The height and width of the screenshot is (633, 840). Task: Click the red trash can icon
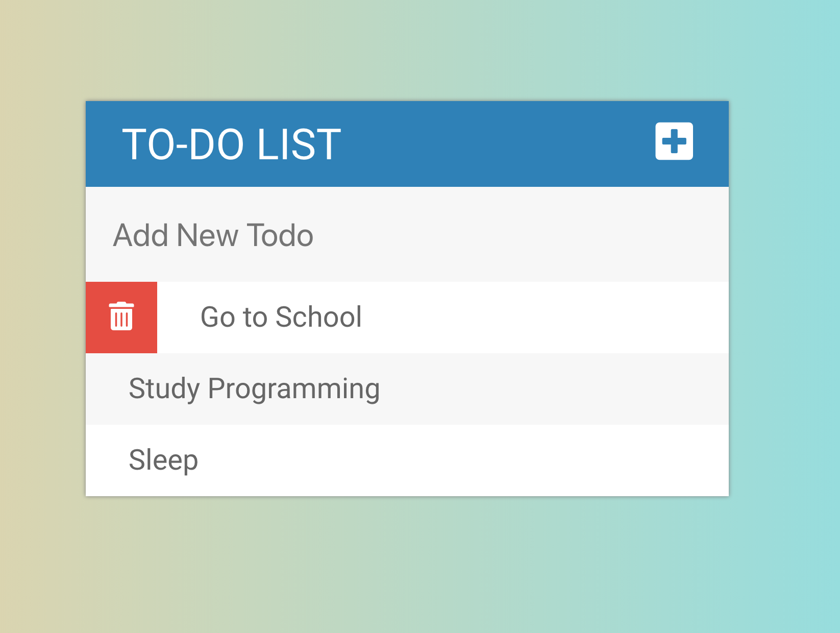click(121, 317)
